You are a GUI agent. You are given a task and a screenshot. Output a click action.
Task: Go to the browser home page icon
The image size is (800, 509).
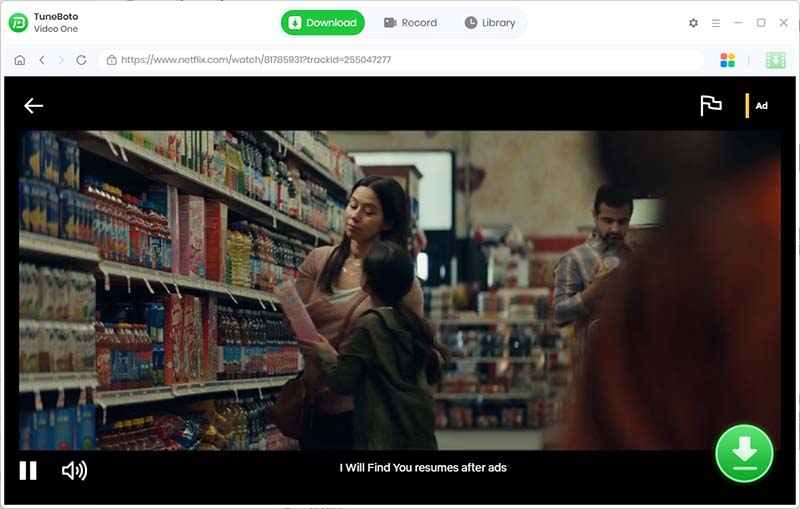[19, 60]
